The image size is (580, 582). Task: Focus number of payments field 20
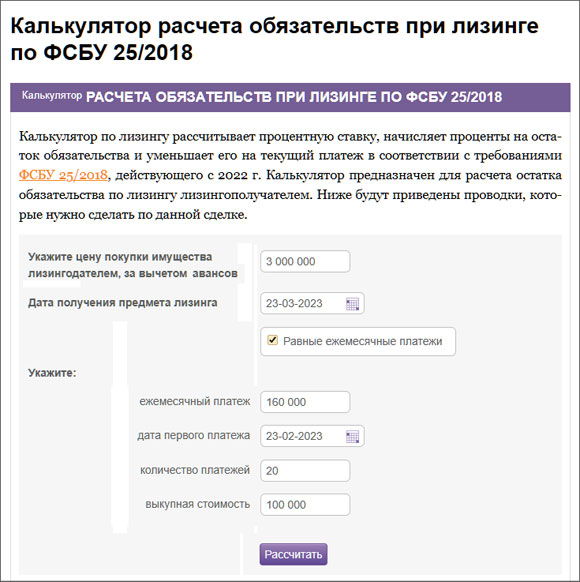point(305,470)
